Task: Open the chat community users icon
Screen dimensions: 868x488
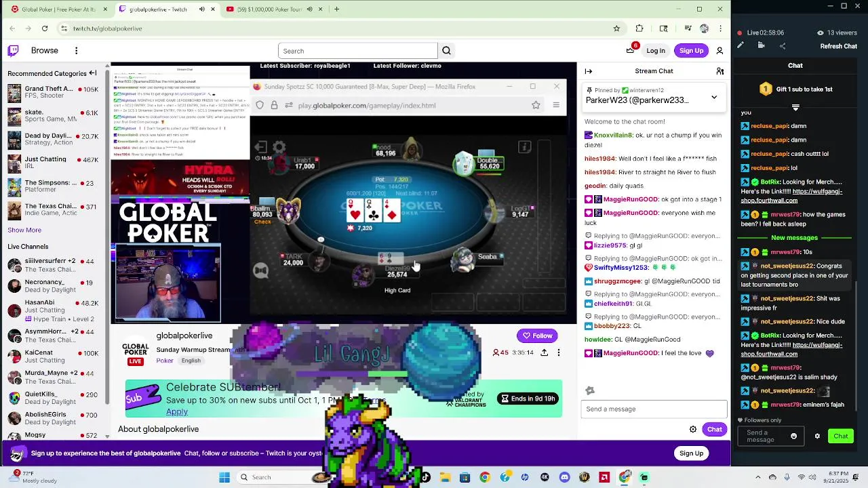Action: coord(719,71)
